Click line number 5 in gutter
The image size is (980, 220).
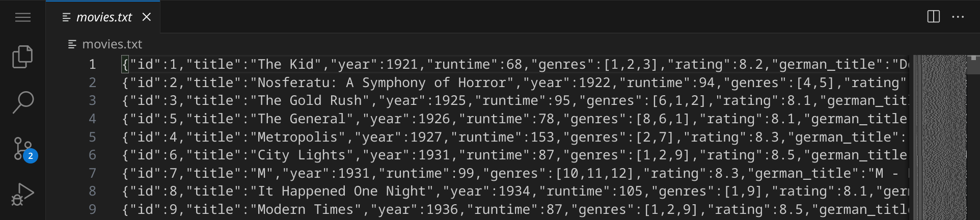[92, 137]
